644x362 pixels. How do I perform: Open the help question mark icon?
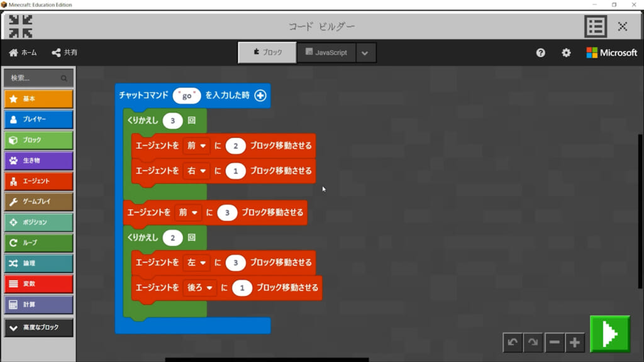pyautogui.click(x=541, y=53)
